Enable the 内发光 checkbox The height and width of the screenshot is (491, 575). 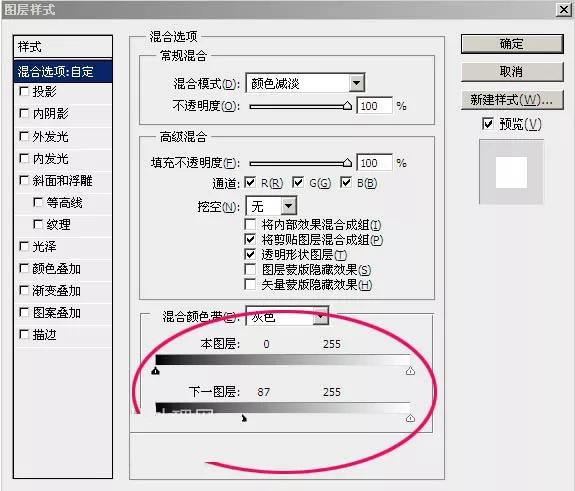[24, 158]
